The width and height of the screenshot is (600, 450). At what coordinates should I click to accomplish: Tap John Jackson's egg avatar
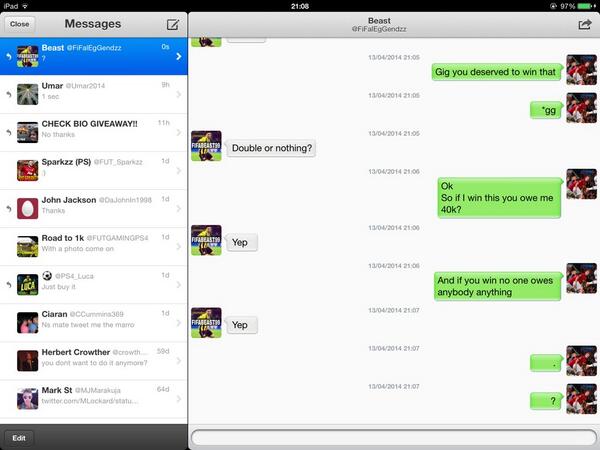click(28, 209)
